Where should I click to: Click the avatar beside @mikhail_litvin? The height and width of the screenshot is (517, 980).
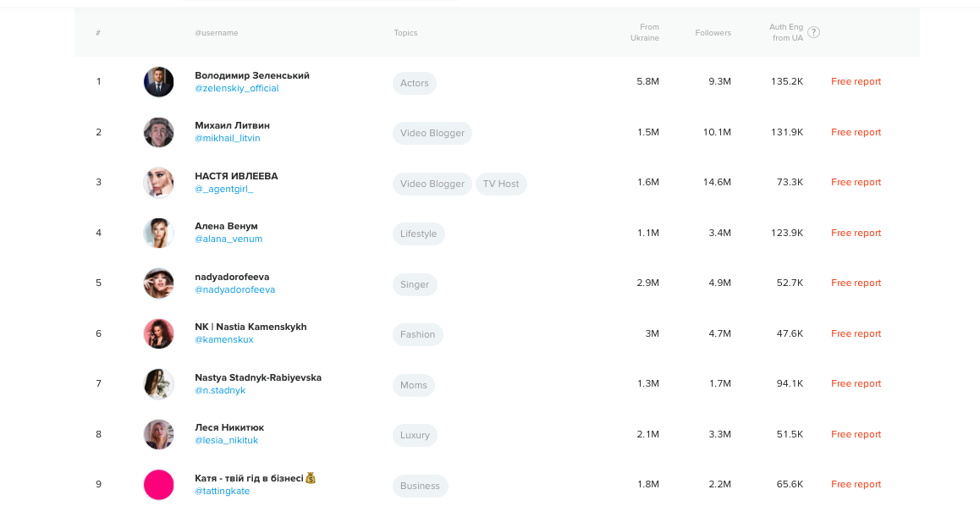click(x=158, y=132)
